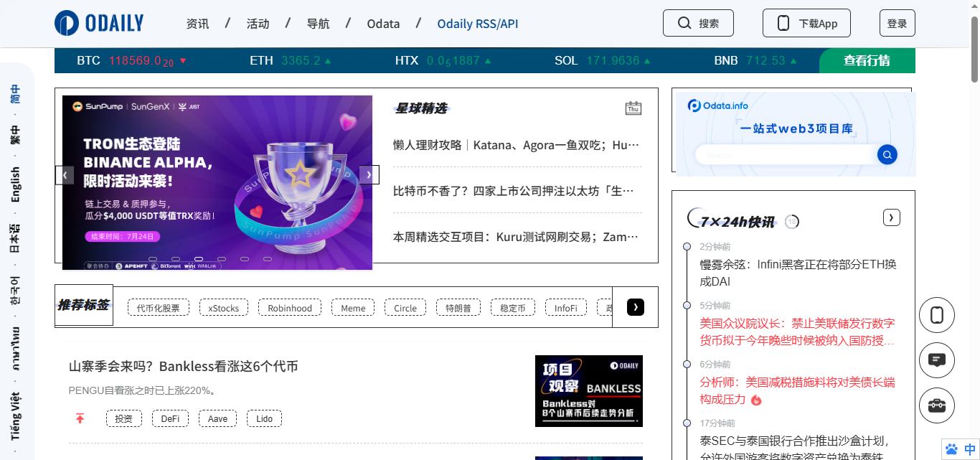Click floating chat message icon
This screenshot has width=980, height=460.
(x=937, y=360)
